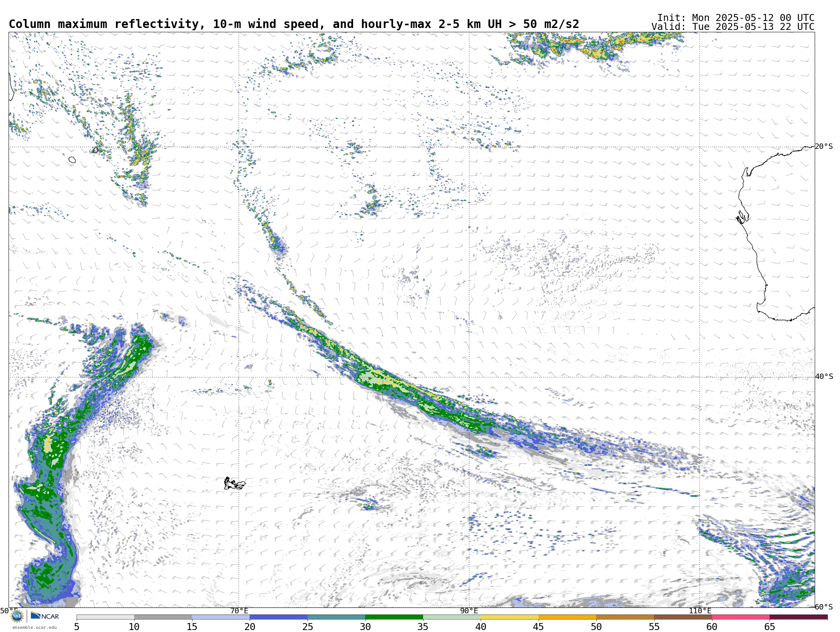840x632 pixels.
Task: Open the ensemble.ucar.edu link text
Action: point(34,627)
